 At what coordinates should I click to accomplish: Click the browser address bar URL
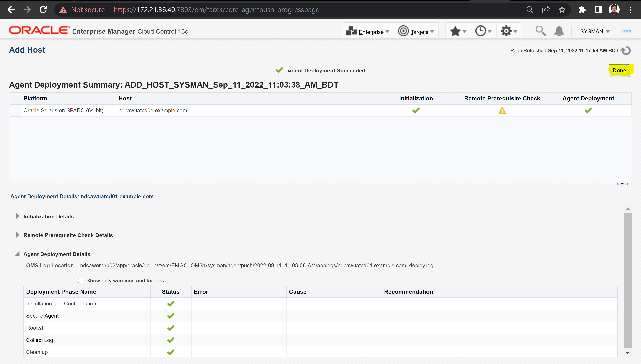(x=216, y=10)
